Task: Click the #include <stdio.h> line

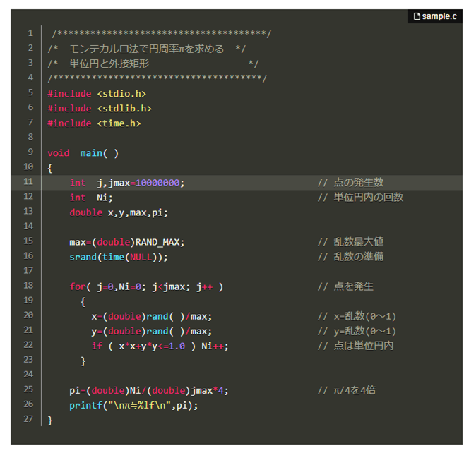Action: (x=97, y=94)
